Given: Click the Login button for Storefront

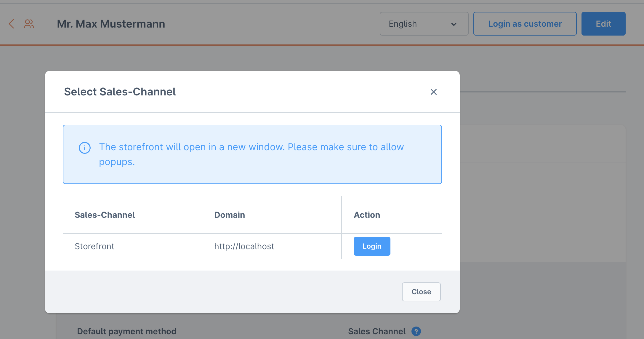Looking at the screenshot, I should (372, 246).
